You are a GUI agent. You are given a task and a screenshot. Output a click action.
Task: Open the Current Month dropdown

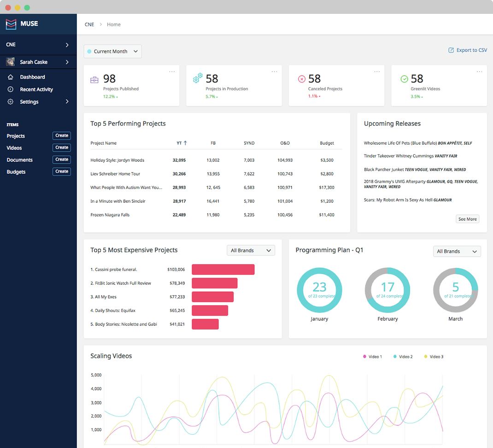click(112, 51)
